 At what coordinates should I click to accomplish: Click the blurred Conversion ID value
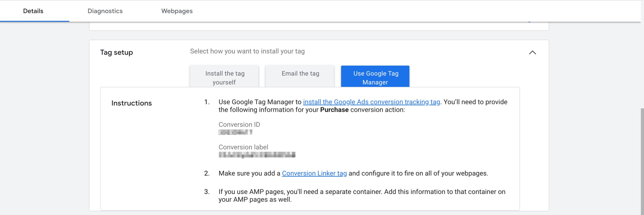tap(235, 132)
